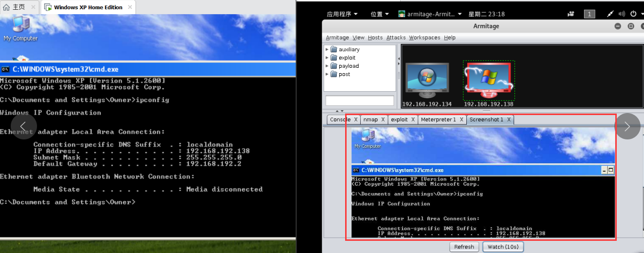Image resolution: width=644 pixels, height=253 pixels.
Task: Open the Help menu
Action: (450, 38)
